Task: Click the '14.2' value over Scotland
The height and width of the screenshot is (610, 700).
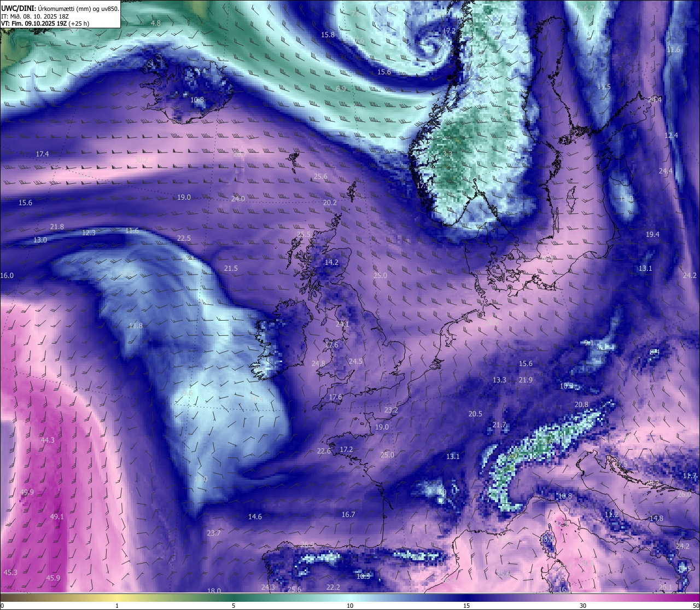Action: 331,263
